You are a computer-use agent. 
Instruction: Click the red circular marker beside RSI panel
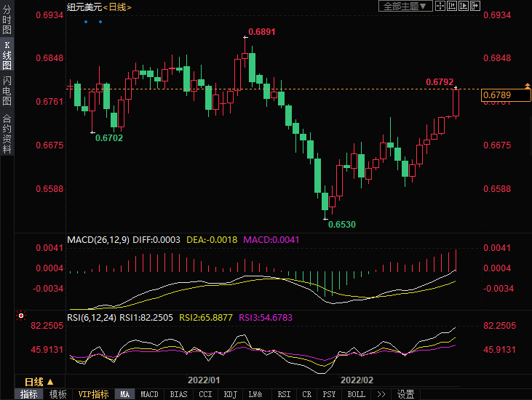[21, 316]
